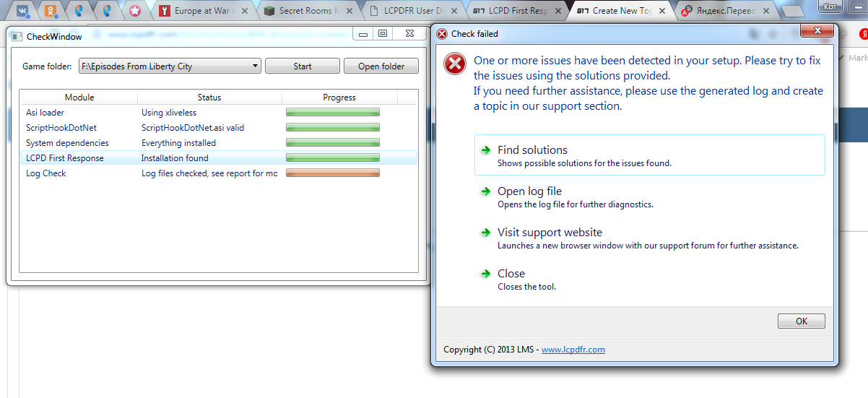Open the Game folder dropdown
Screen dimensions: 868x398
tap(170, 66)
